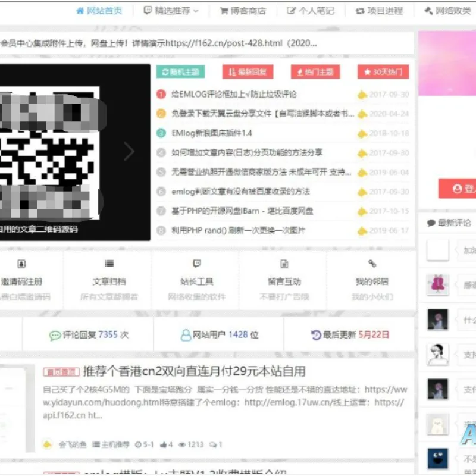This screenshot has height=476, width=476.
Task: Open article emlog判断文章有没有被百度收录的方法
Action: (x=241, y=192)
